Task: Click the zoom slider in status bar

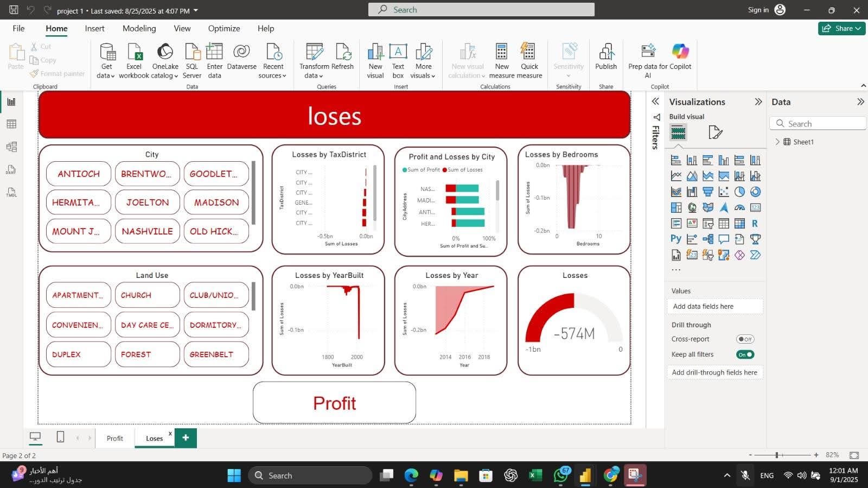Action: pos(777,455)
